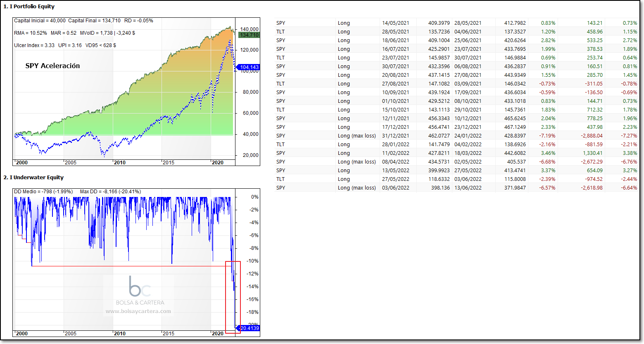
Task: Select 'Ulcer Index = 3.33' text
Action: pyautogui.click(x=34, y=45)
